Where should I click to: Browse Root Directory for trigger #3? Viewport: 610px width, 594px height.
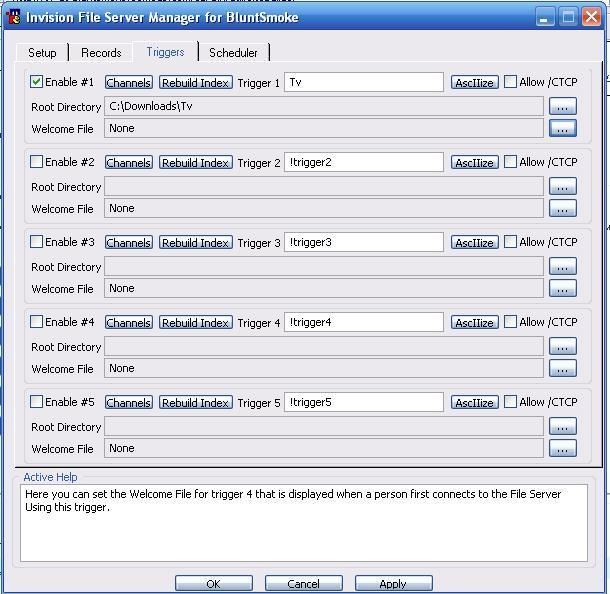[563, 266]
